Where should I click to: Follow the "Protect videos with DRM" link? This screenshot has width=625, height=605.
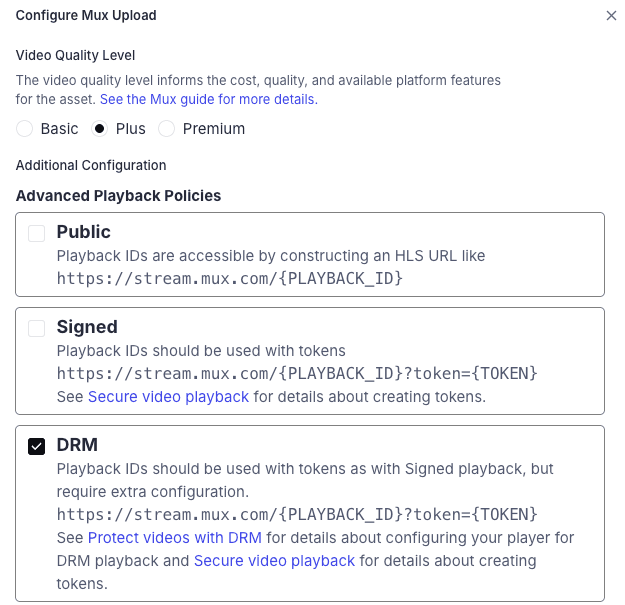tap(174, 538)
